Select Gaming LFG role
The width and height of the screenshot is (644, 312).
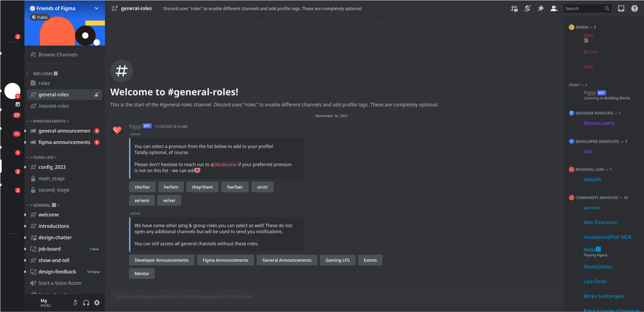(338, 260)
